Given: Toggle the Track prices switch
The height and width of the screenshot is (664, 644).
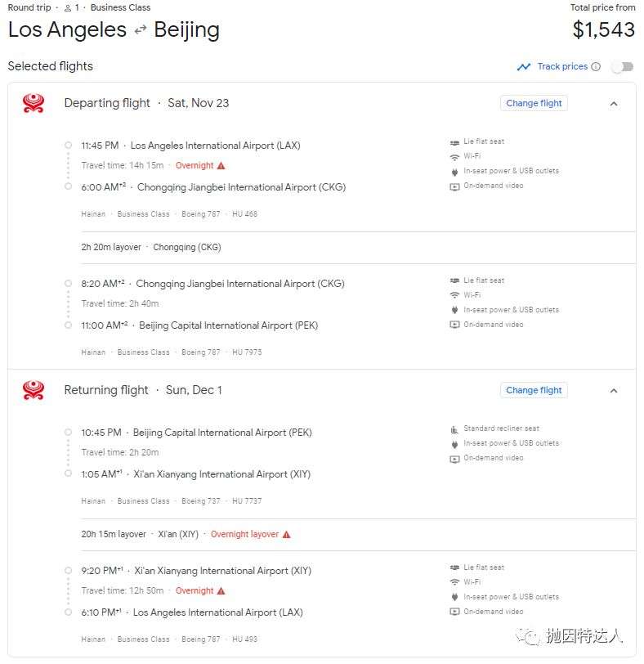Looking at the screenshot, I should coord(623,67).
